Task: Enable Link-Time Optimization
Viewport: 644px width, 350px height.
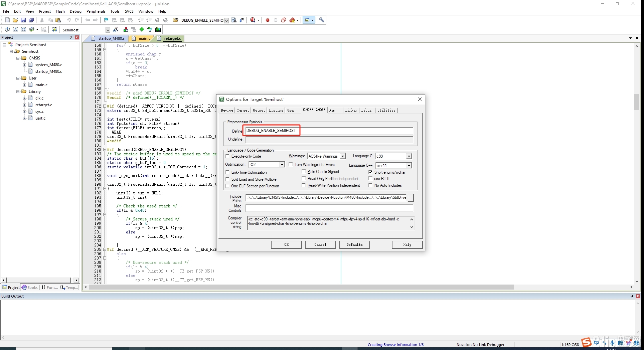Action: pos(228,172)
